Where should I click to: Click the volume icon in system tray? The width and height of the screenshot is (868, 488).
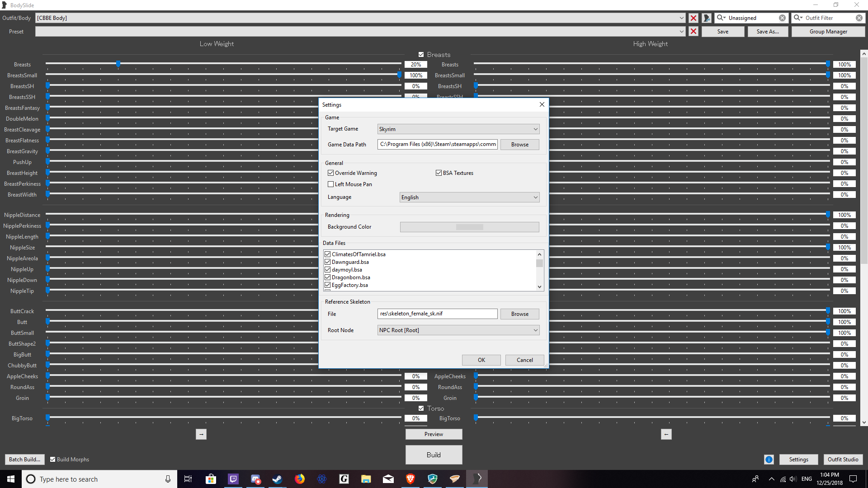(793, 479)
